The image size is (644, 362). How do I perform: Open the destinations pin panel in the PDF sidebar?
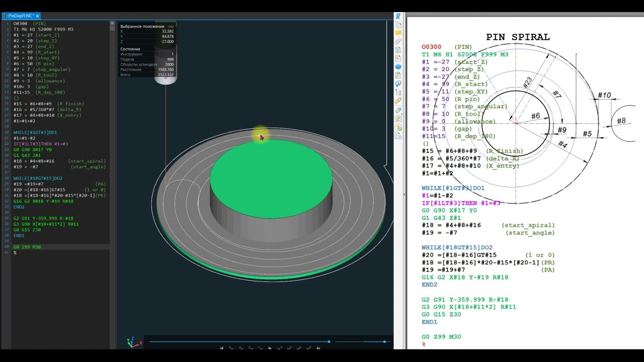[398, 83]
